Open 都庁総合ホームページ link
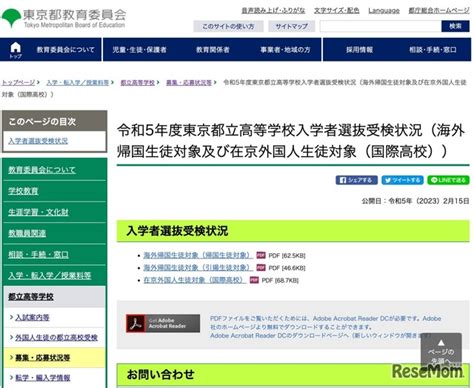This screenshot has width=474, height=388. (439, 11)
